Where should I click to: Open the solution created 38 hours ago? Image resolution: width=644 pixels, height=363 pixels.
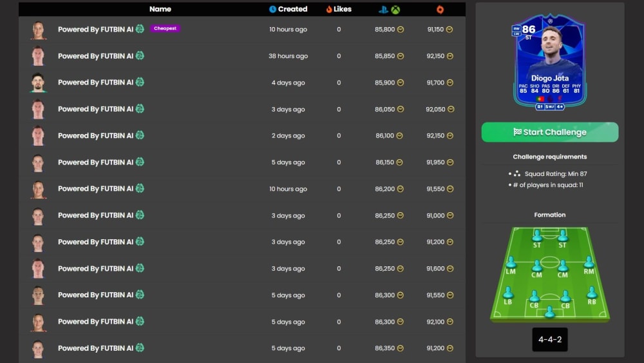tap(242, 56)
